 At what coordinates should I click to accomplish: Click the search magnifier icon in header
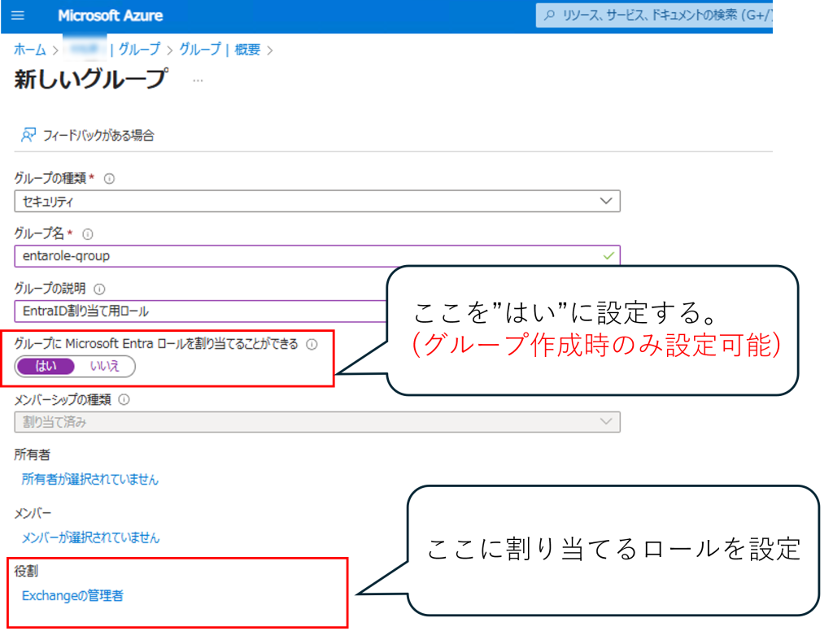point(550,15)
